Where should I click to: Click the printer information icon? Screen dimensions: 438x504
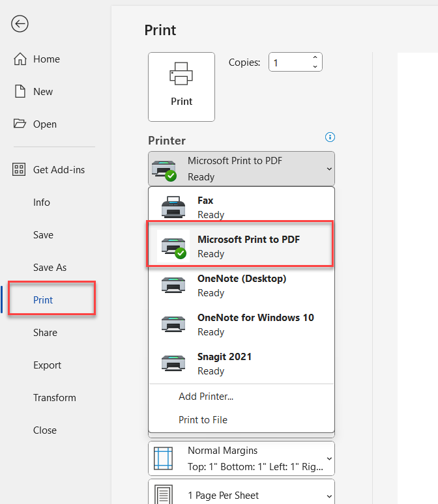(330, 137)
